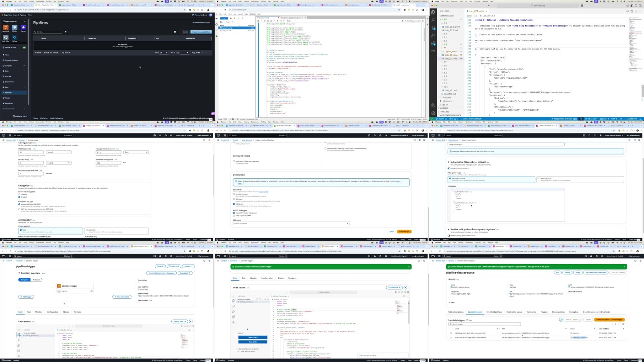Click Purge on the pipeline-dataset-queue page
This screenshot has width=644, height=362.
coord(578,272)
